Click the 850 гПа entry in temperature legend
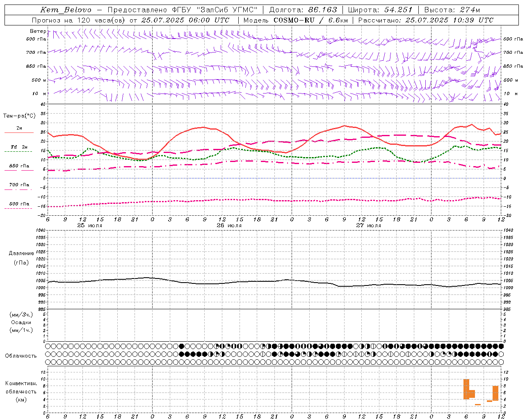The width and height of the screenshot is (525, 420). [x=19, y=166]
